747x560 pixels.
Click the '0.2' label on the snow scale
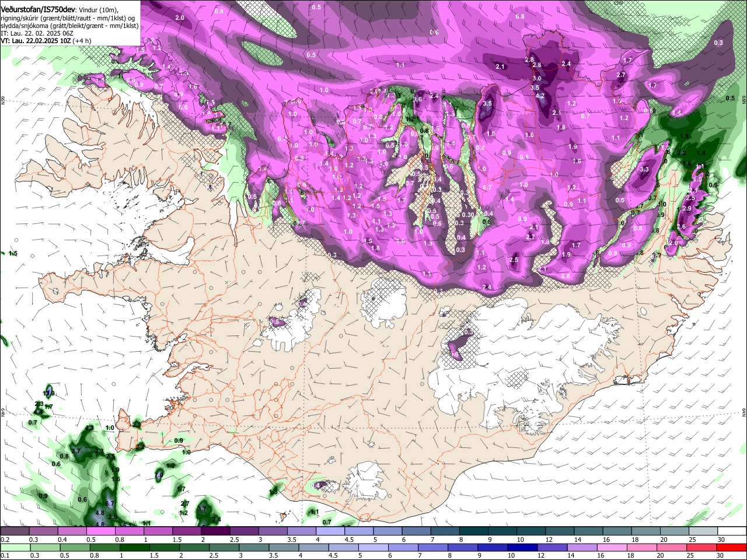tap(4, 540)
